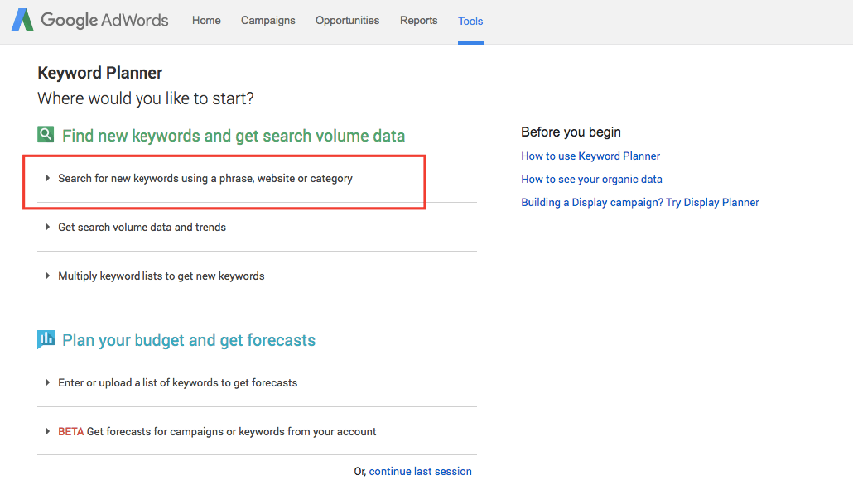Click the blue bar chart forecast icon
This screenshot has height=504, width=853.
pos(46,339)
